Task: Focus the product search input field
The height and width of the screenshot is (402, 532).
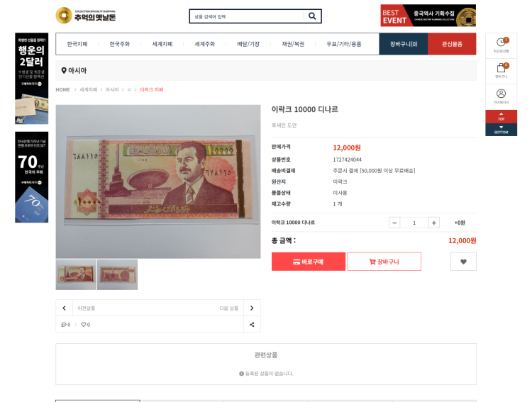Action: coord(247,16)
